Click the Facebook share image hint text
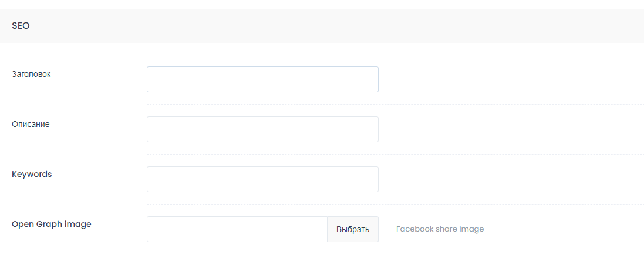The width and height of the screenshot is (644, 278). pyautogui.click(x=440, y=229)
